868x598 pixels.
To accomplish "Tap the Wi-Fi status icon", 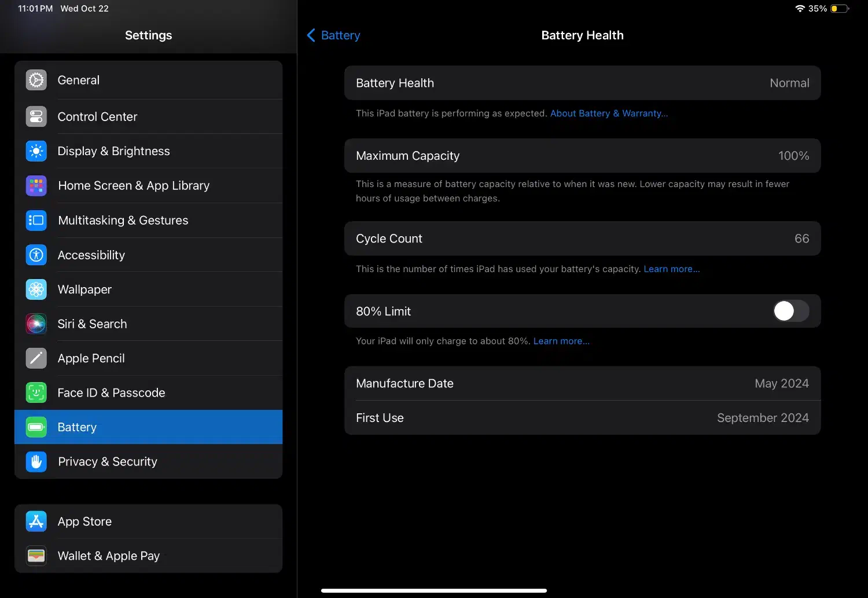I will tap(800, 9).
